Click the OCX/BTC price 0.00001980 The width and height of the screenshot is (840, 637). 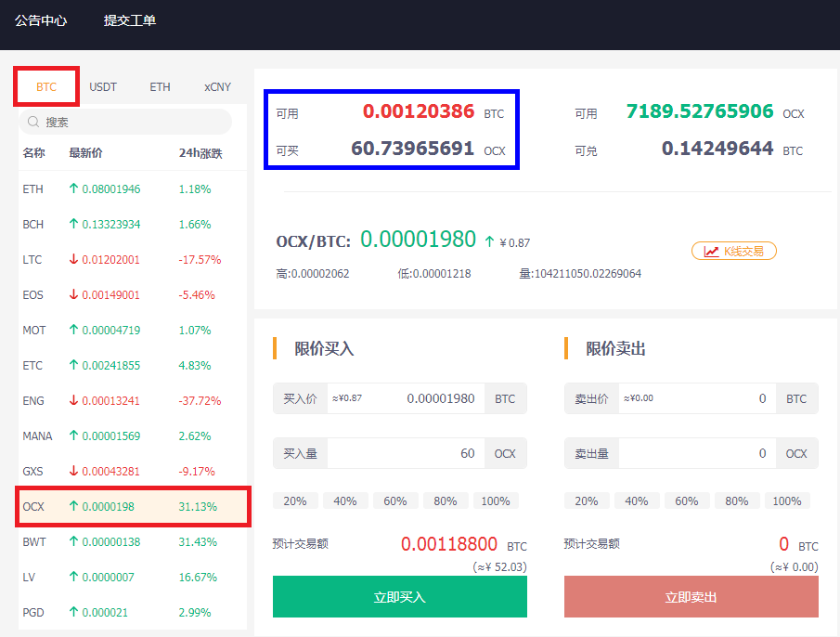tap(418, 240)
